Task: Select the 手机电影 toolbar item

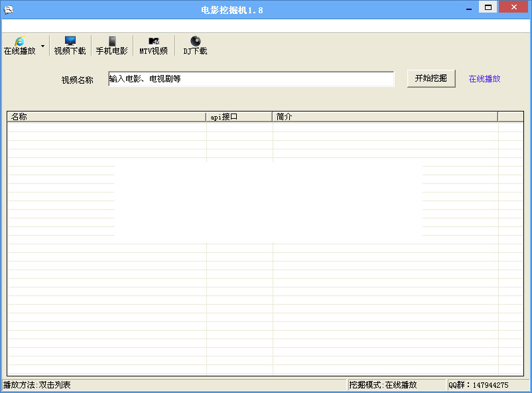Action: tap(112, 46)
